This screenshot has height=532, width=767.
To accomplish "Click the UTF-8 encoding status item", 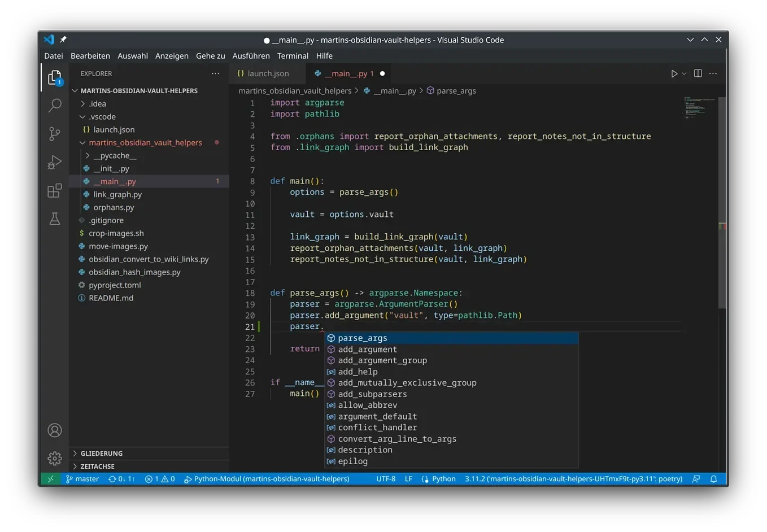I will (x=386, y=479).
